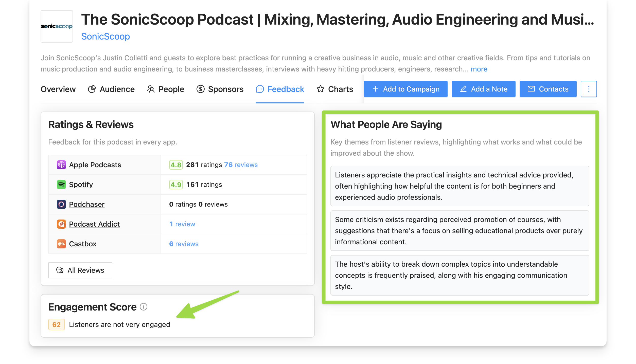Open the three-dot overflow menu
This screenshot has height=364, width=636.
[x=589, y=89]
